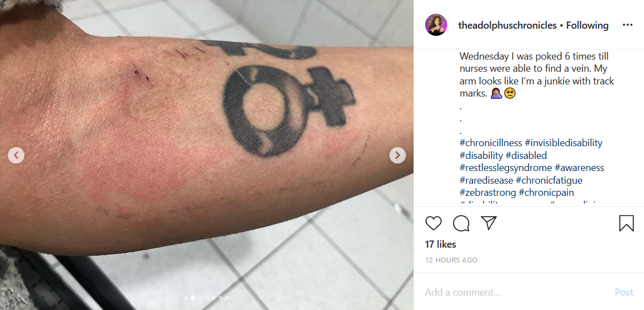This screenshot has width=644, height=310.
Task: Select the first carousel indicator dot
Action: [x=186, y=297]
